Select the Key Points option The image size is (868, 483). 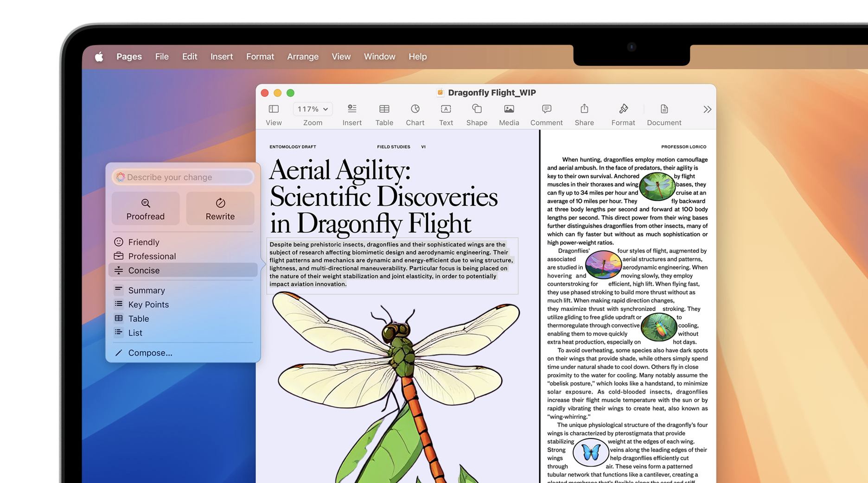point(183,305)
